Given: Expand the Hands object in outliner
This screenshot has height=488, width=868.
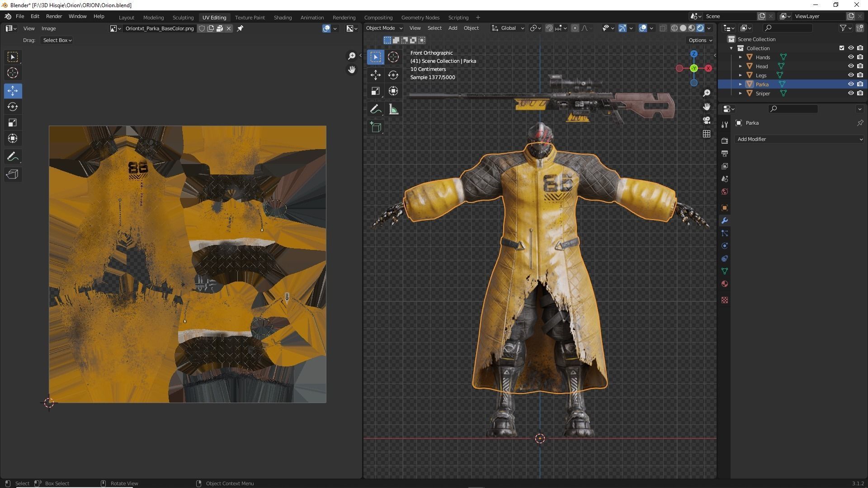Looking at the screenshot, I should pyautogui.click(x=740, y=57).
